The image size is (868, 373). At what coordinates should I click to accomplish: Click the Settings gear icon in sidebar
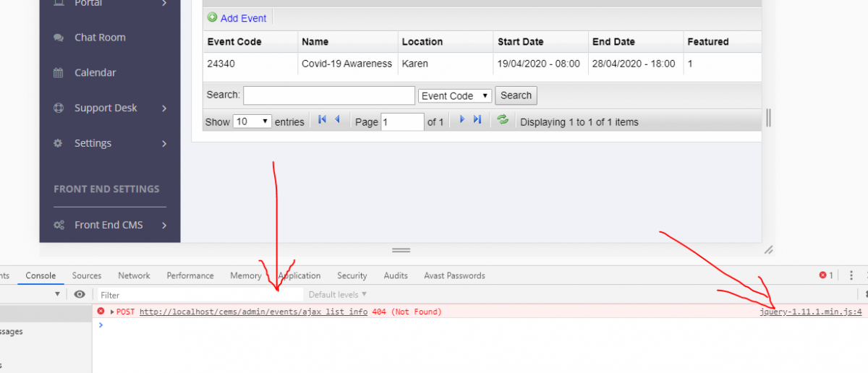pos(59,143)
